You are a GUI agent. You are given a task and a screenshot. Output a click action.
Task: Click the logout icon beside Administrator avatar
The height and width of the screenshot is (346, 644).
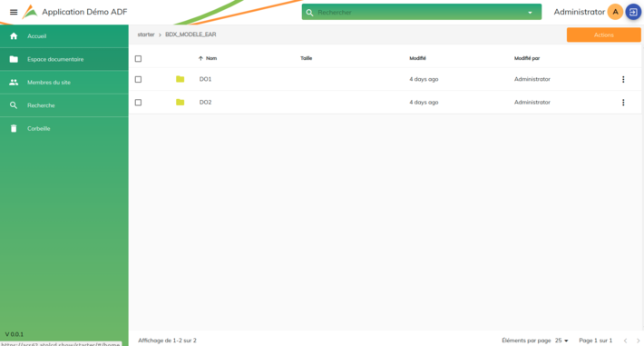point(633,12)
